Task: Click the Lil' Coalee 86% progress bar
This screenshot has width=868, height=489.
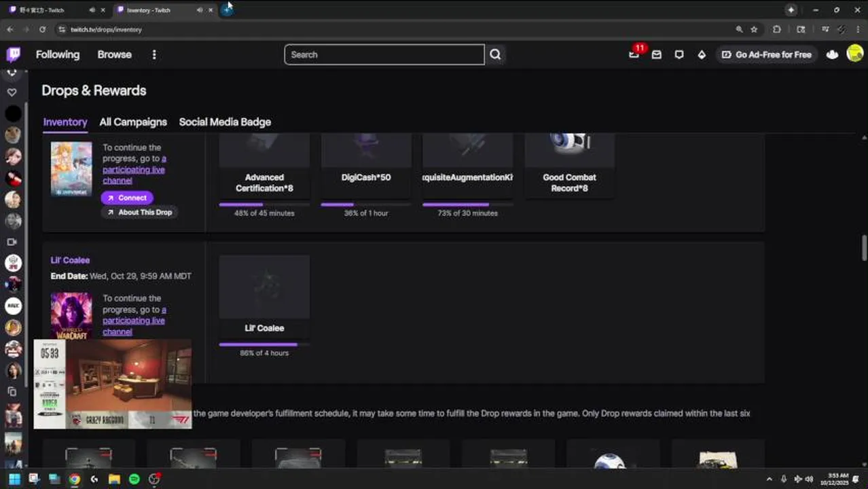Action: [264, 344]
